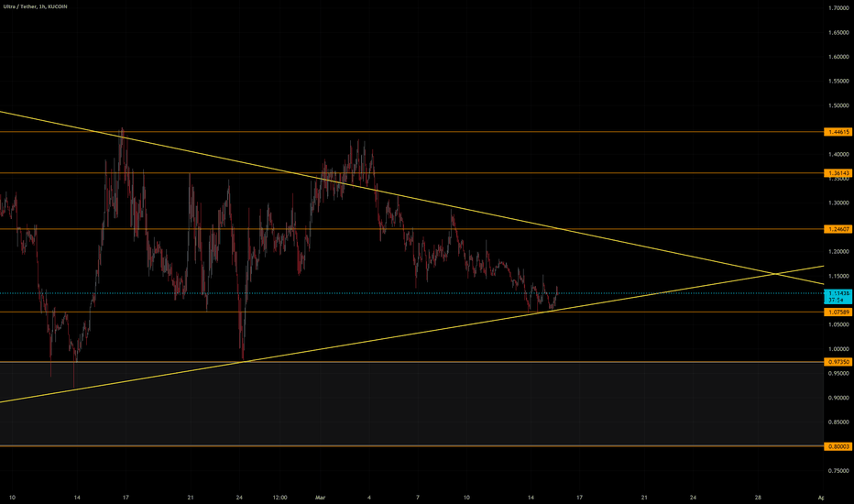Click the 12:00 label on time axis
This screenshot has width=854, height=504.
pos(280,498)
